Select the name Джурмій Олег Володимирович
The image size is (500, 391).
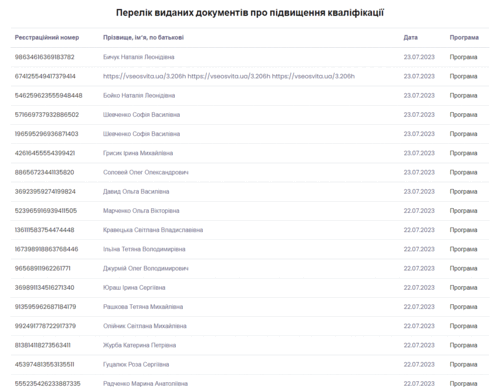pos(146,269)
